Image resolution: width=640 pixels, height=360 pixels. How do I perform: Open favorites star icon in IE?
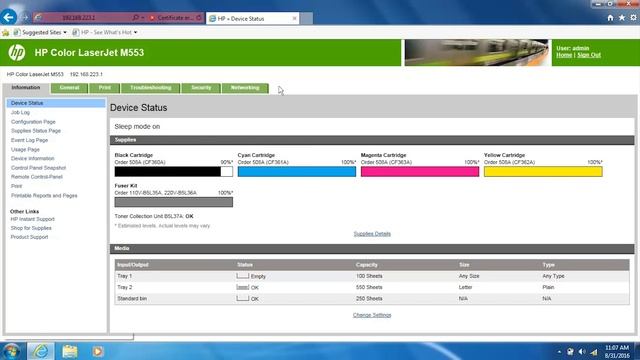coord(622,18)
